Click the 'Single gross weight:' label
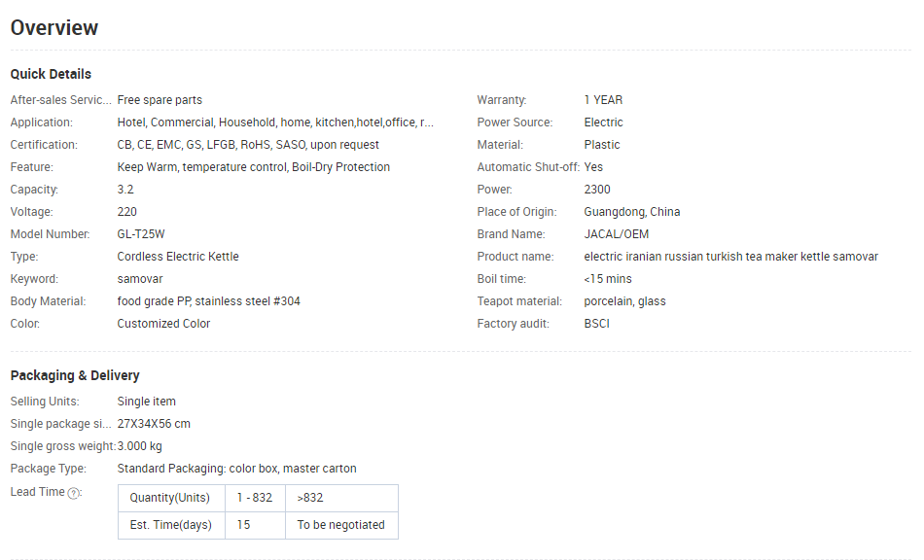924x560 pixels. click(x=62, y=446)
